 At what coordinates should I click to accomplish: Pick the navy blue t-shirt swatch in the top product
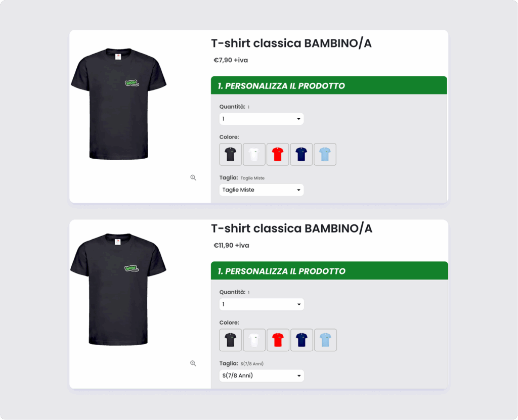pyautogui.click(x=301, y=154)
